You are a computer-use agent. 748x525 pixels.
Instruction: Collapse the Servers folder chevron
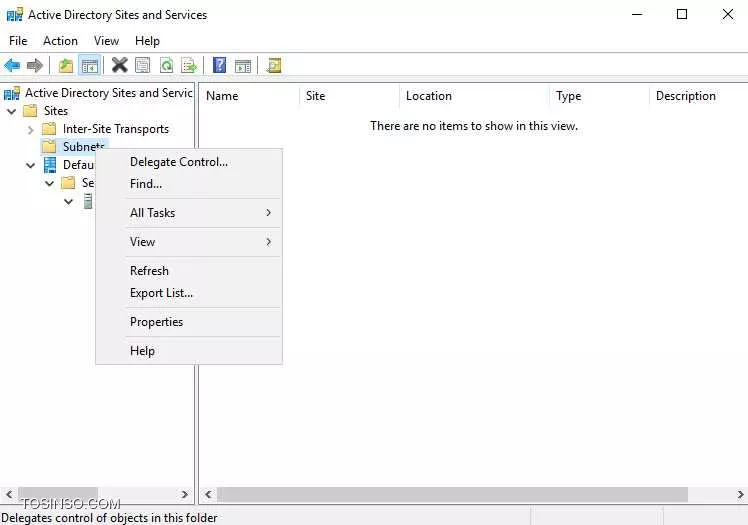point(50,184)
